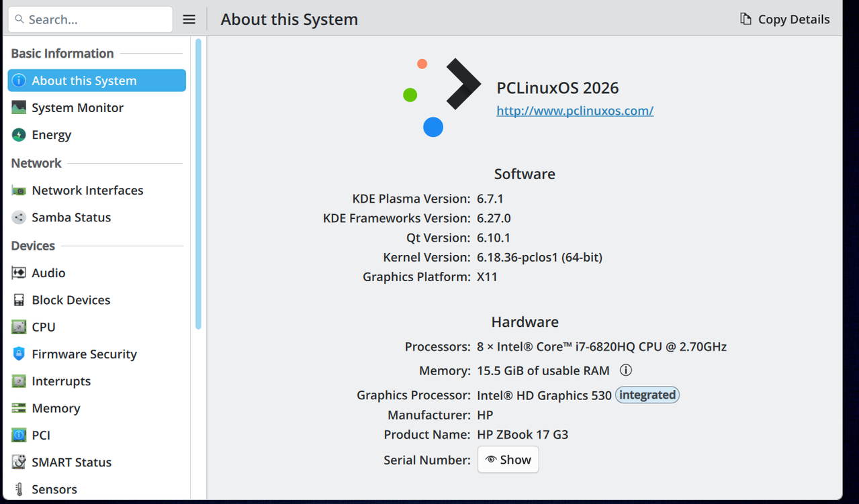View the Samba Status page

tap(97, 217)
